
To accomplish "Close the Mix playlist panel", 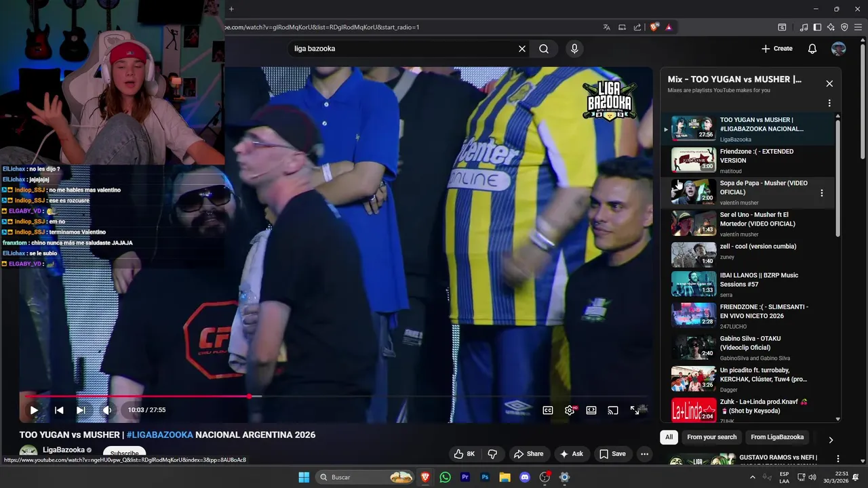I will click(829, 83).
